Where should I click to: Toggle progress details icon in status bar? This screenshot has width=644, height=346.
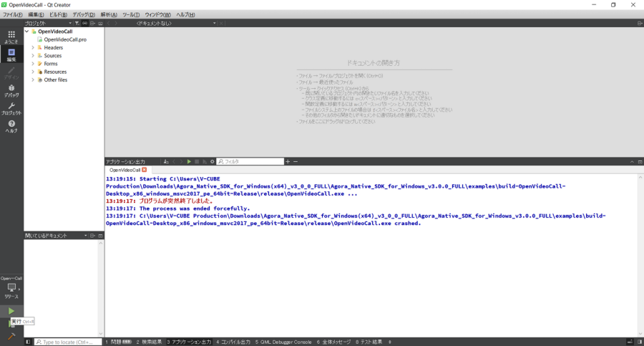630,342
